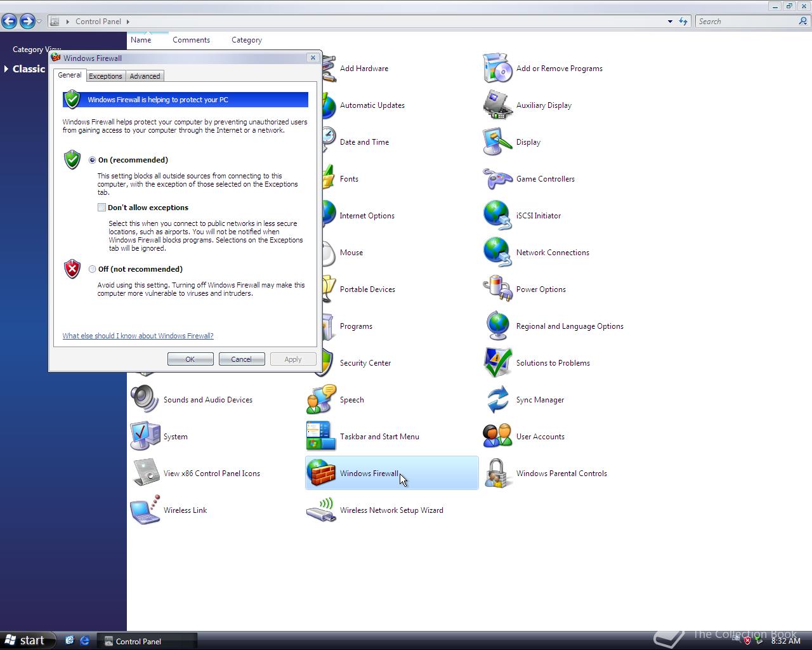Open the Taskbar and Start Menu icon

point(321,436)
